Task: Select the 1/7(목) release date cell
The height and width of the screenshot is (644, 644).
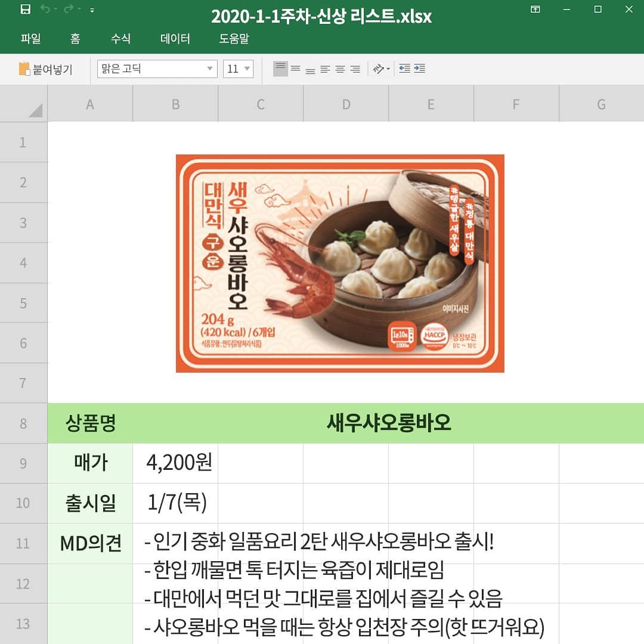Action: [175, 503]
